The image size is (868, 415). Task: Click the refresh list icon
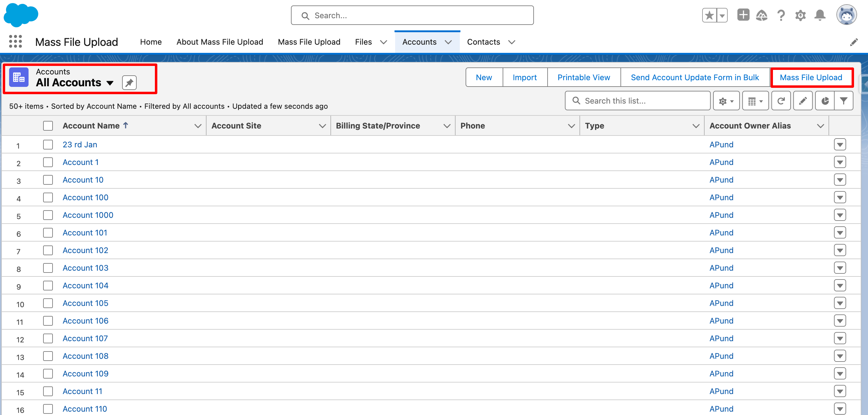coord(781,101)
